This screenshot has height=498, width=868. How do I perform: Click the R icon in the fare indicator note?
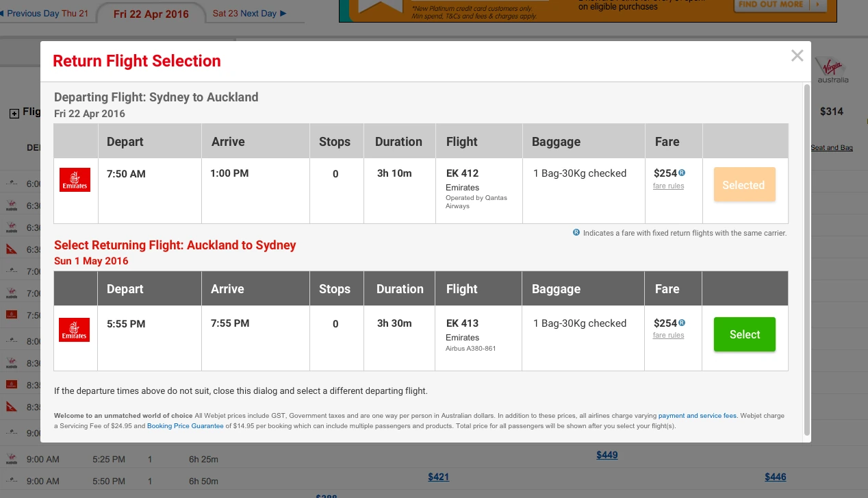(x=576, y=233)
